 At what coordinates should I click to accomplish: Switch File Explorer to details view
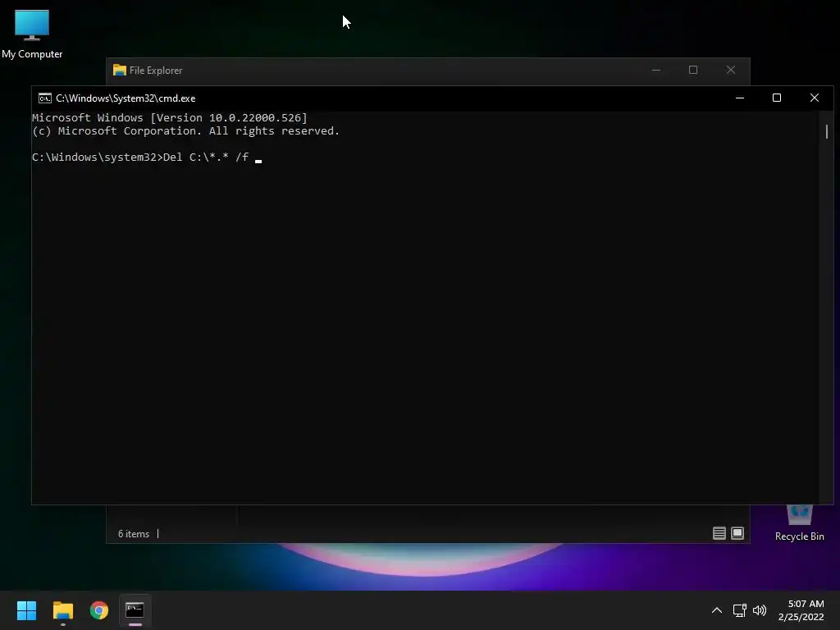point(719,533)
